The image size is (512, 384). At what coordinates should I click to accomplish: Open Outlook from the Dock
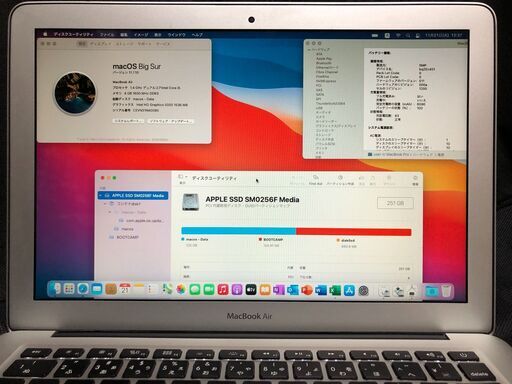pyautogui.click(x=293, y=290)
